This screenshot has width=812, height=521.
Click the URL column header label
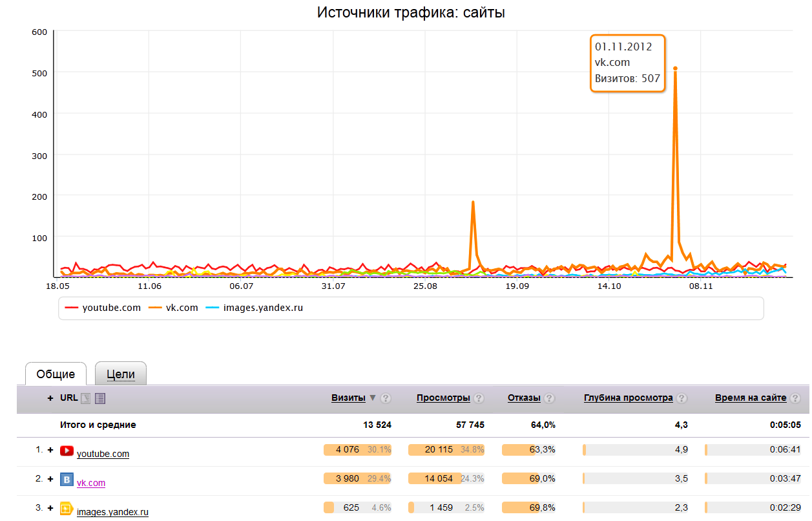tap(68, 398)
